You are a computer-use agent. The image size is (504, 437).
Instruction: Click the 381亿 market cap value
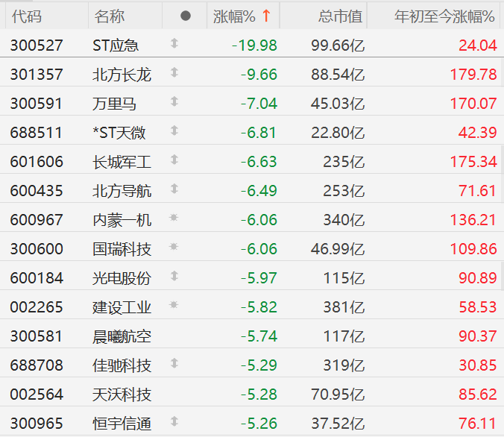pyautogui.click(x=344, y=307)
